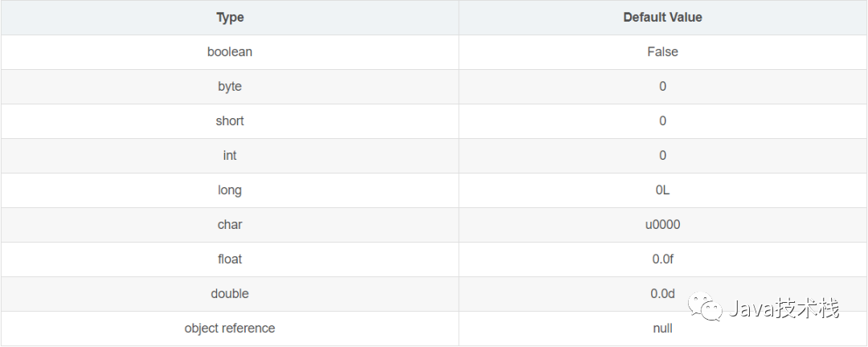Select the object reference cell

[230, 329]
